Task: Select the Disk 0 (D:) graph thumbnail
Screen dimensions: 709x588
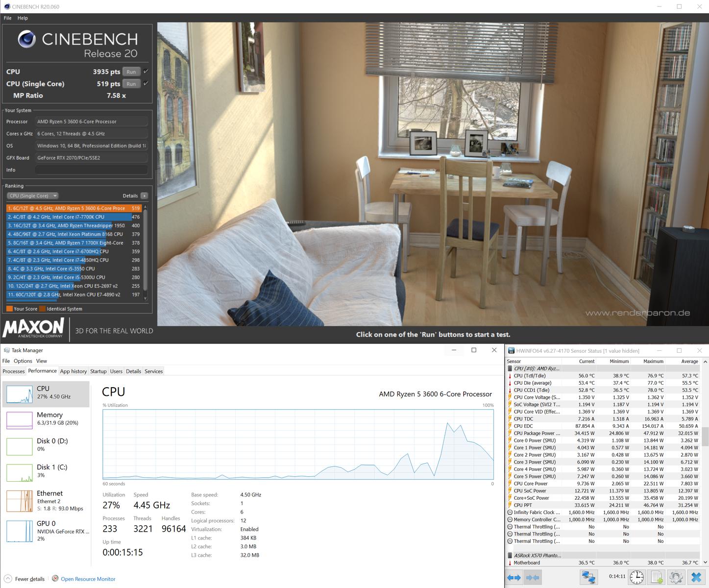Action: tap(20, 446)
